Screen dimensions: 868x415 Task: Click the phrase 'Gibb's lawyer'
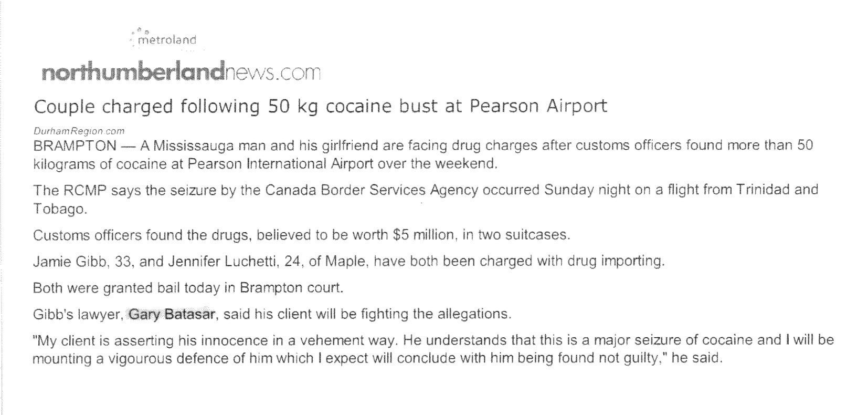pyautogui.click(x=78, y=314)
